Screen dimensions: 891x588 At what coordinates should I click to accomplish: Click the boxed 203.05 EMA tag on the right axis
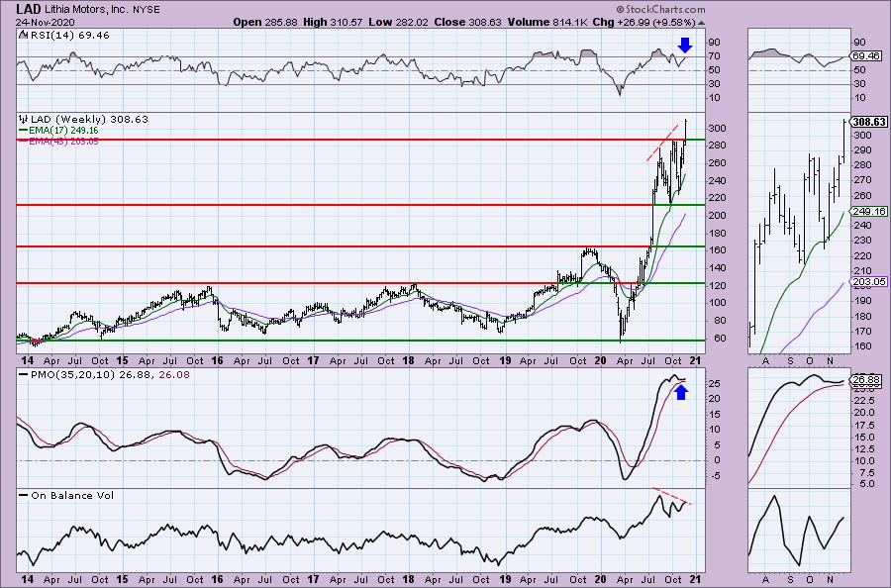coord(868,282)
